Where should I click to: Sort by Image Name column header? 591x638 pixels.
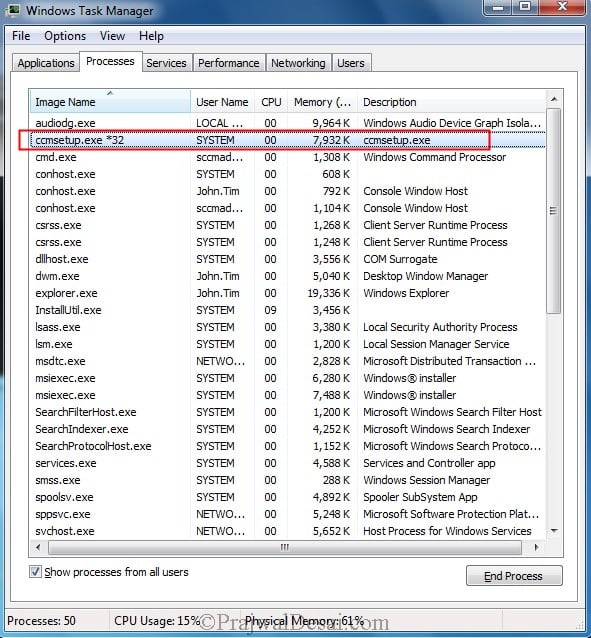[x=110, y=102]
